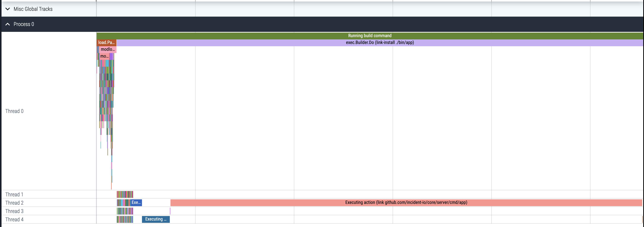Image resolution: width=644 pixels, height=227 pixels.
Task: Select the Exe... slice on Thread 2
Action: pyautogui.click(x=136, y=203)
